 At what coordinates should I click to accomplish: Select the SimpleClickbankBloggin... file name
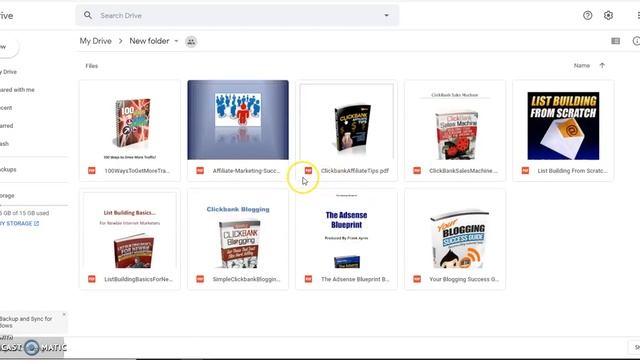(x=246, y=279)
